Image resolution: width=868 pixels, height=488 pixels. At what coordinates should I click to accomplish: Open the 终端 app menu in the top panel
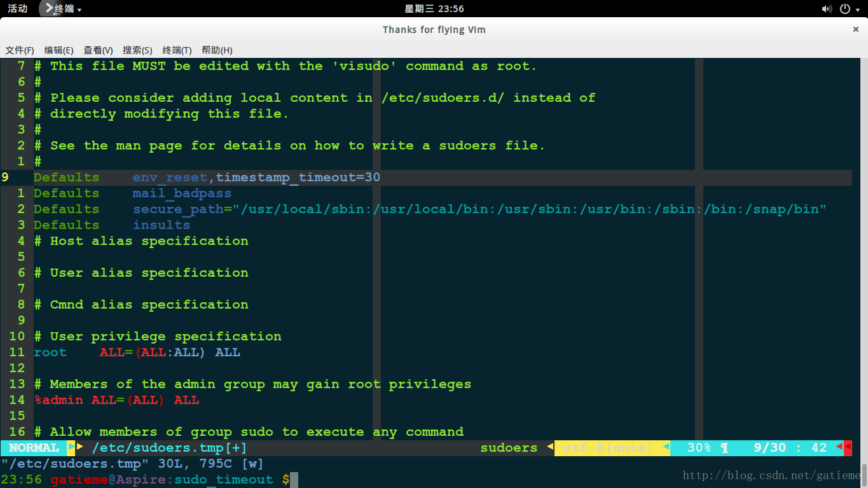tap(62, 9)
